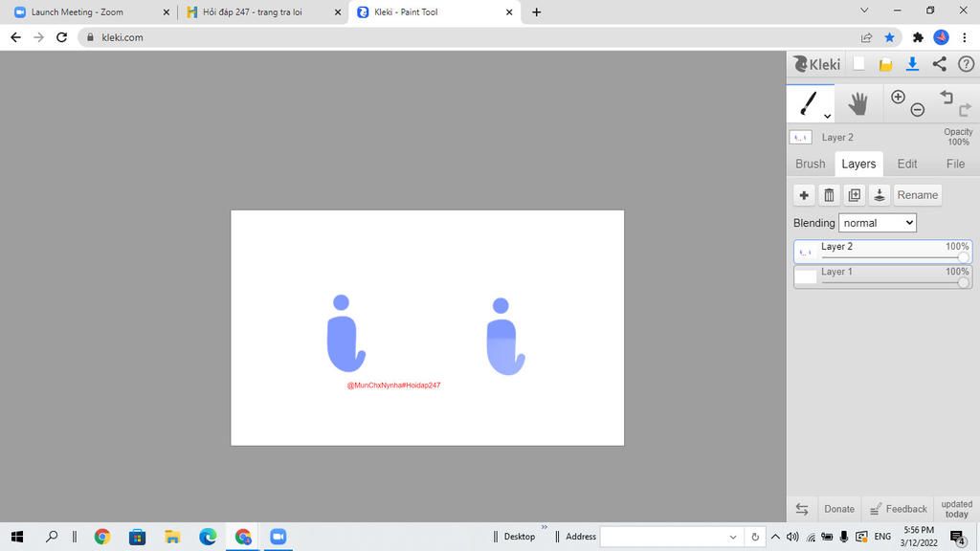The image size is (980, 551).
Task: Click the Layer 1 thumbnail
Action: click(806, 276)
